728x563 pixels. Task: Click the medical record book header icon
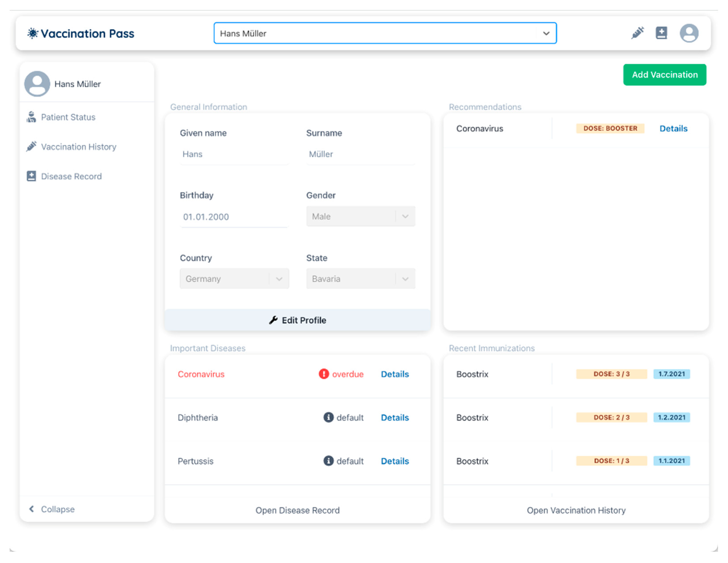click(x=661, y=33)
